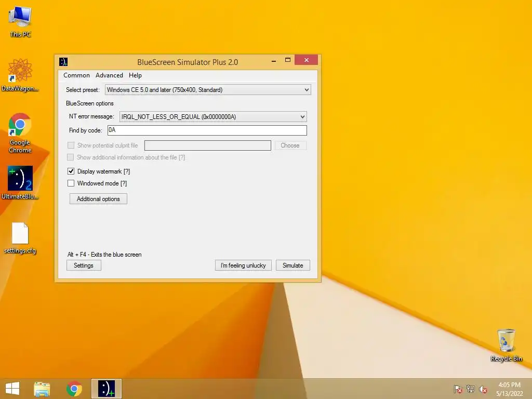Screen dimensions: 532x399
Task: Uncheck the Display watermark checkbox
Action: point(71,171)
